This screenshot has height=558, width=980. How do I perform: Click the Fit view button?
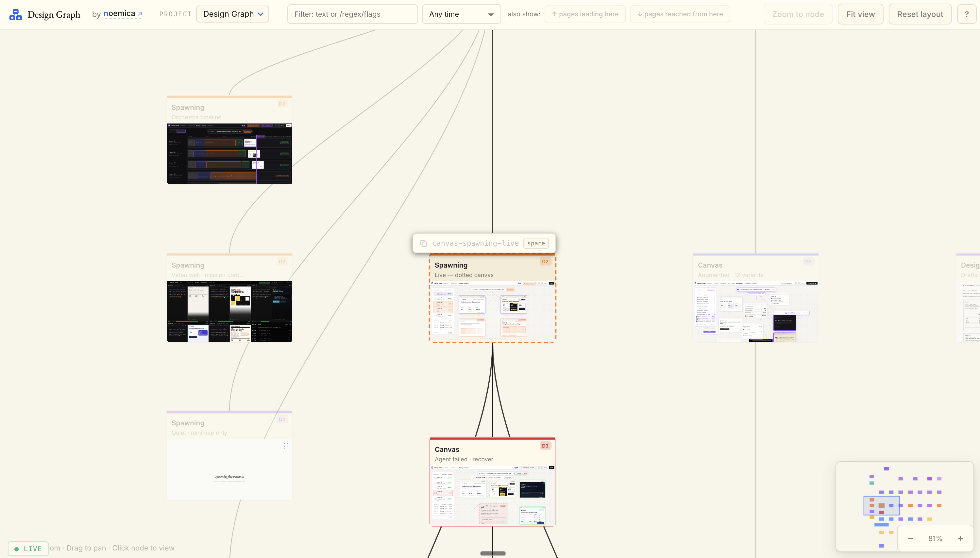860,14
